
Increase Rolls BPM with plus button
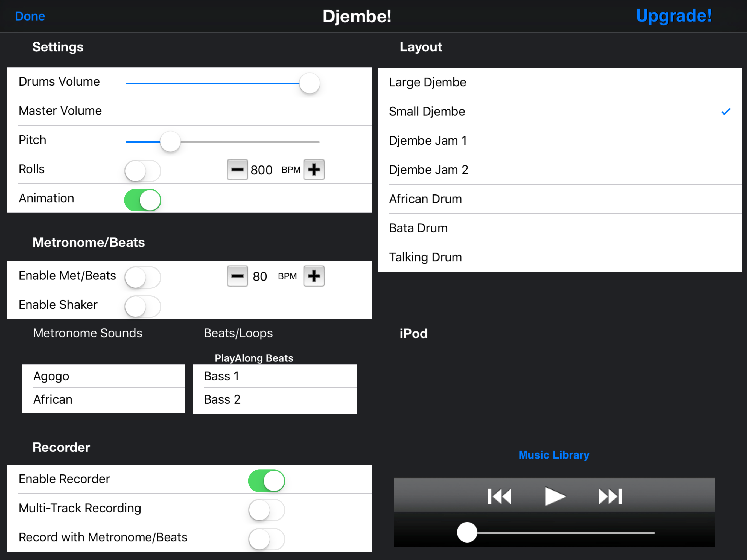(x=314, y=170)
